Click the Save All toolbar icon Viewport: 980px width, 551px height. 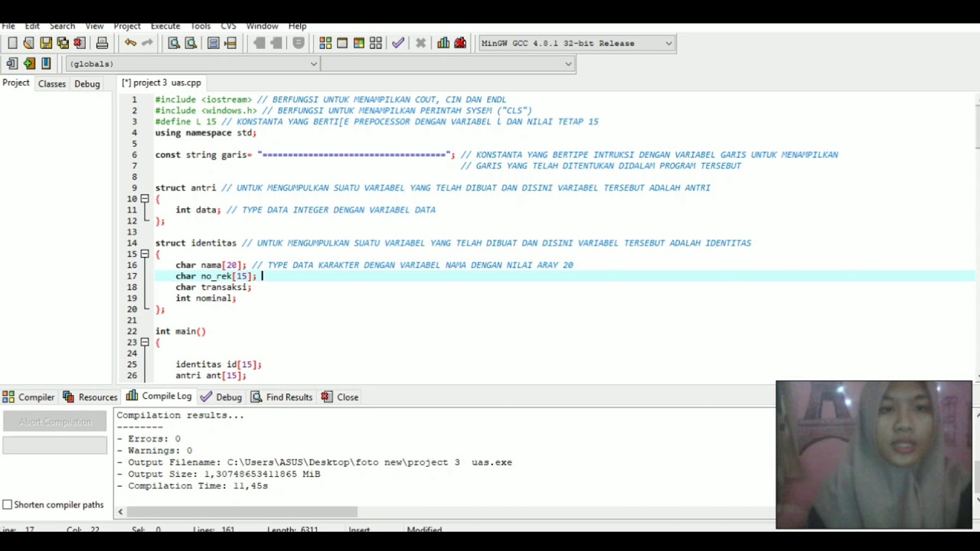coord(63,44)
